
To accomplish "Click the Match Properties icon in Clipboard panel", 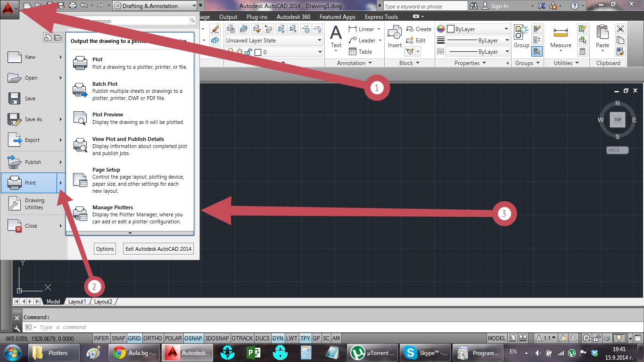I will click(x=620, y=51).
